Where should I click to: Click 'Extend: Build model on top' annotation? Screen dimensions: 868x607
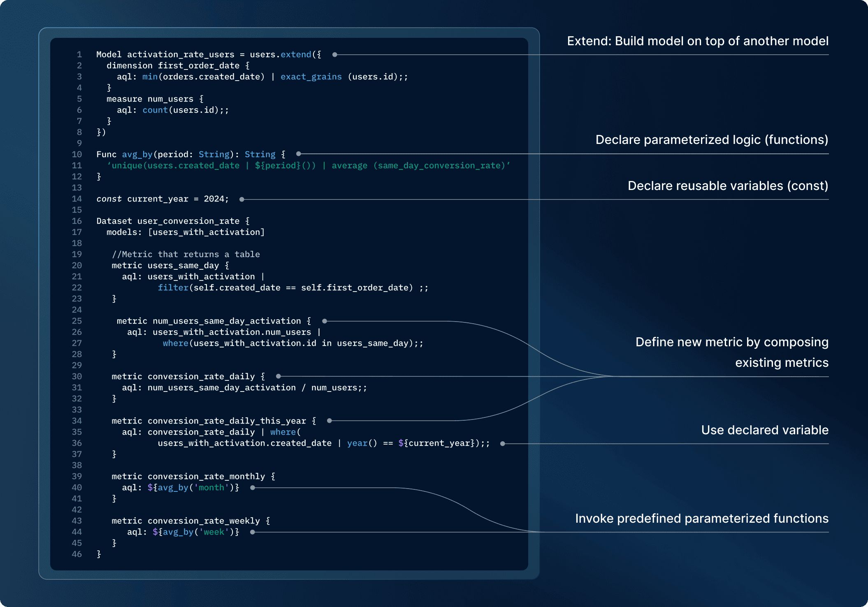[x=697, y=41]
